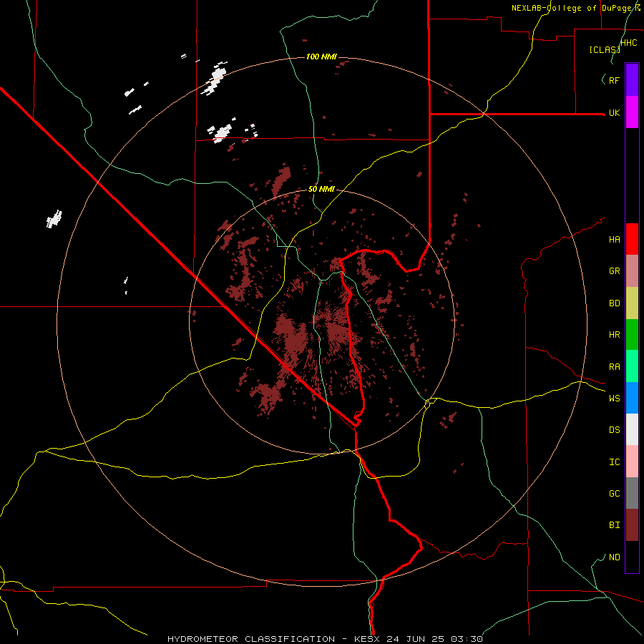This screenshot has width=644, height=644.
Task: Click the 'WS' legend label
Action: tap(614, 398)
